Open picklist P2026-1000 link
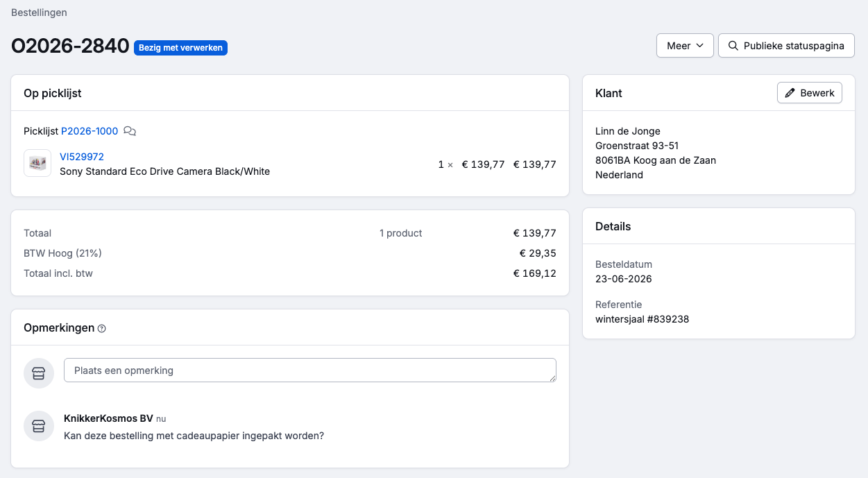This screenshot has width=868, height=478. (x=90, y=131)
